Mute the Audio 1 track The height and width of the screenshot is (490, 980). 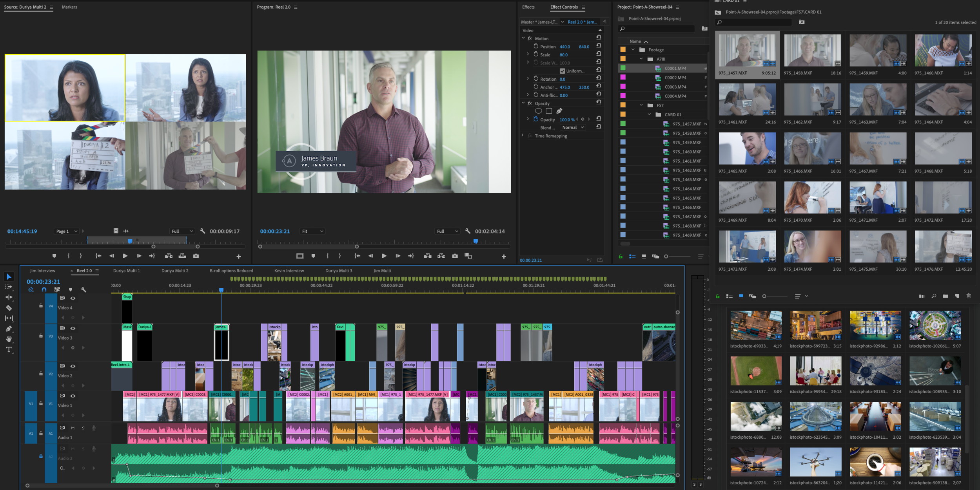(73, 428)
